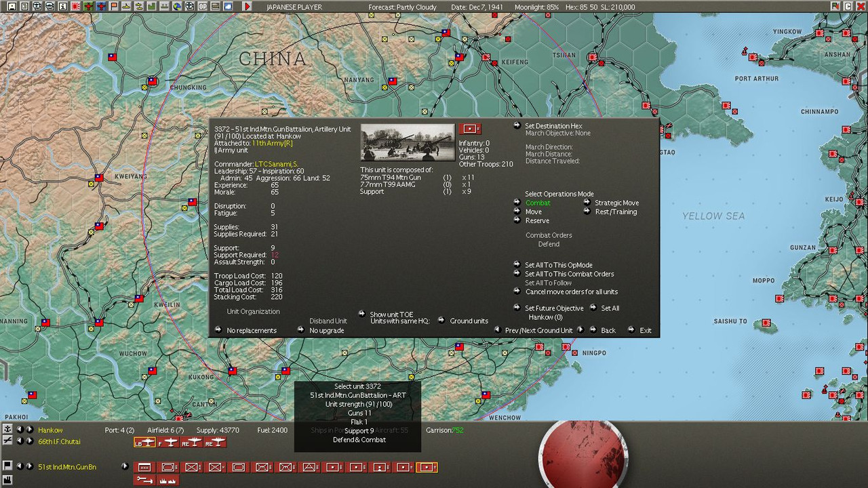Select the green aircraft toolbar icon

(x=88, y=7)
